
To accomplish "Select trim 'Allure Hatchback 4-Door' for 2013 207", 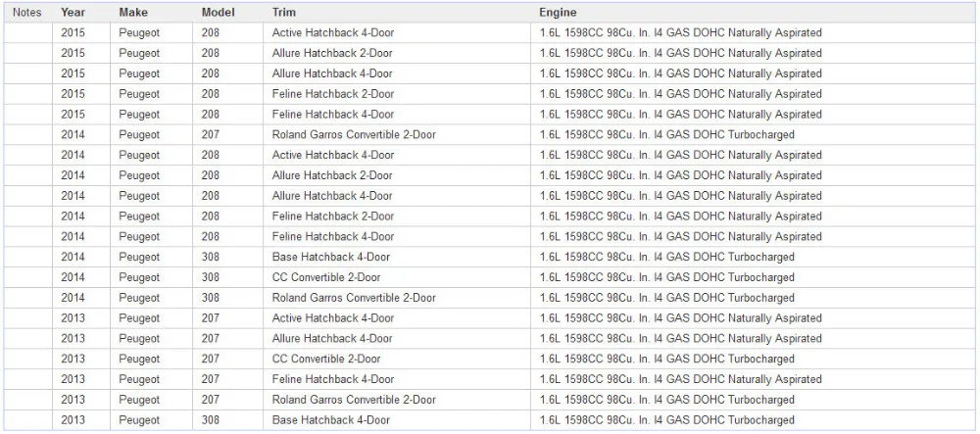I will pyautogui.click(x=332, y=338).
